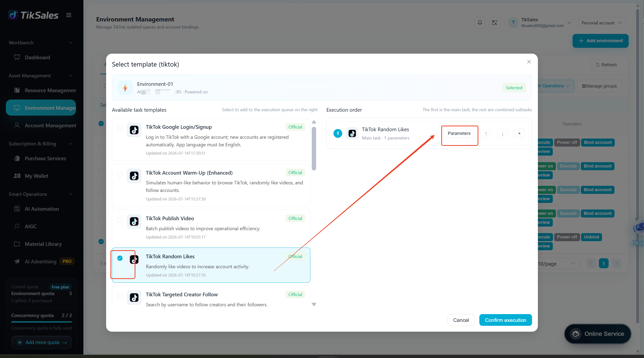Collapse the Workbench section
644x358 pixels.
[x=71, y=43]
